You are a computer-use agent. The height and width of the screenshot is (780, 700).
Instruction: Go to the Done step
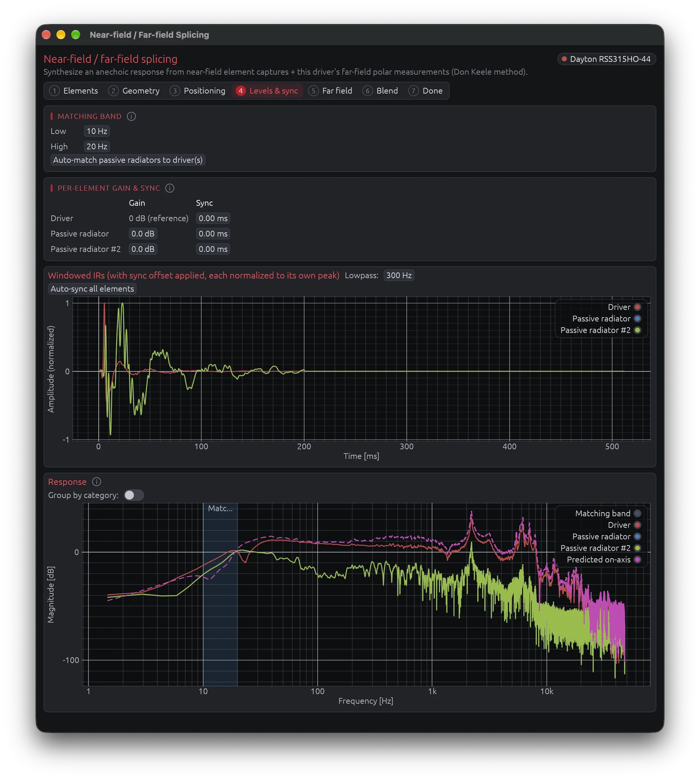[x=426, y=91]
